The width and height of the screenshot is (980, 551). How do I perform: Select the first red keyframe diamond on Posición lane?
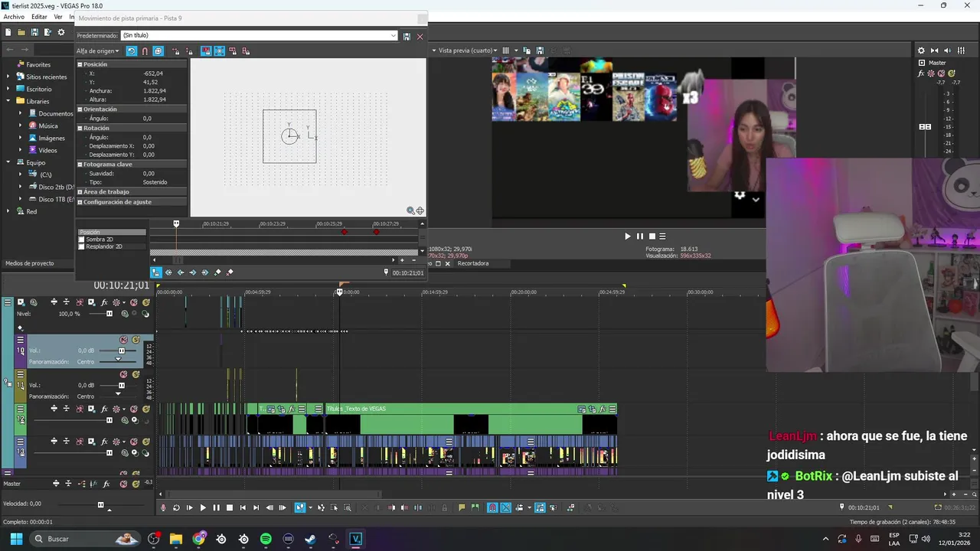pos(345,232)
